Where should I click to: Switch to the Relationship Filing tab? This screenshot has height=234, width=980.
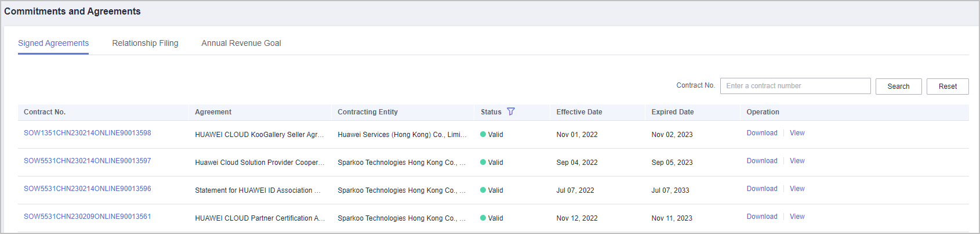pyautogui.click(x=145, y=43)
